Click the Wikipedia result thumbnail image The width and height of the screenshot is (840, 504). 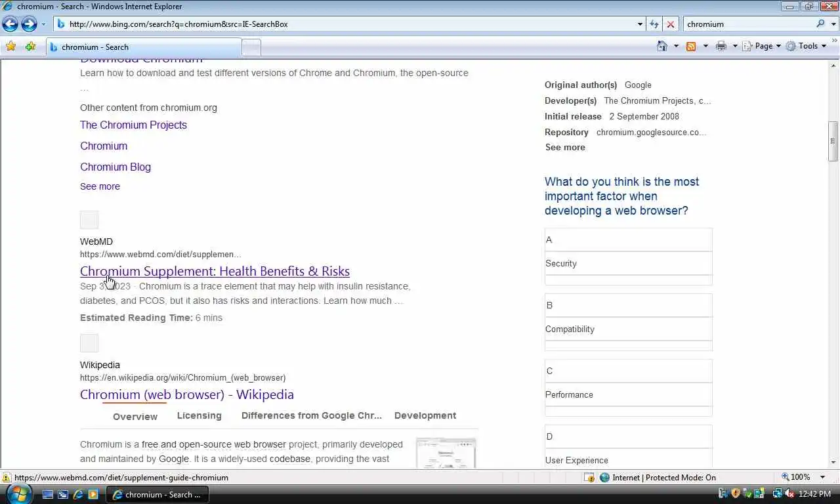(x=446, y=453)
